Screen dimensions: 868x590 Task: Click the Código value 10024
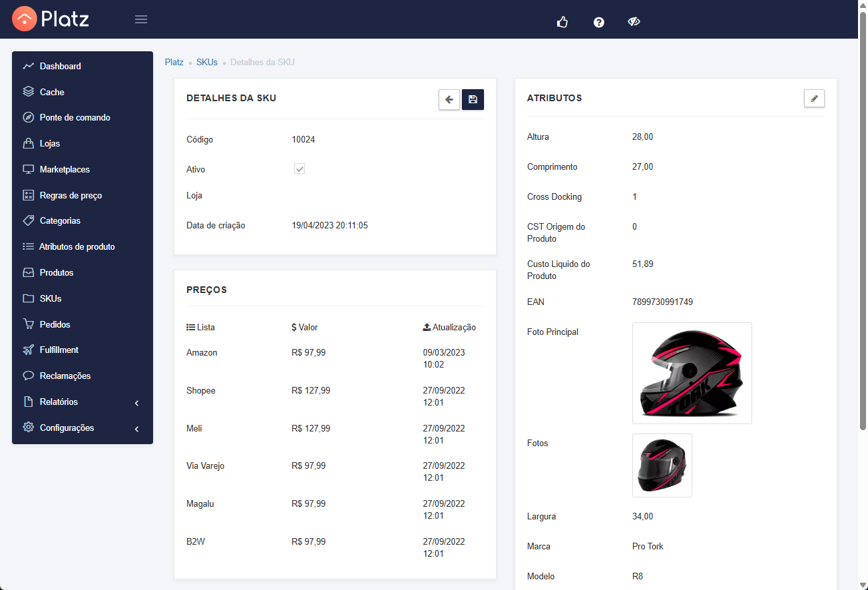[x=304, y=139]
